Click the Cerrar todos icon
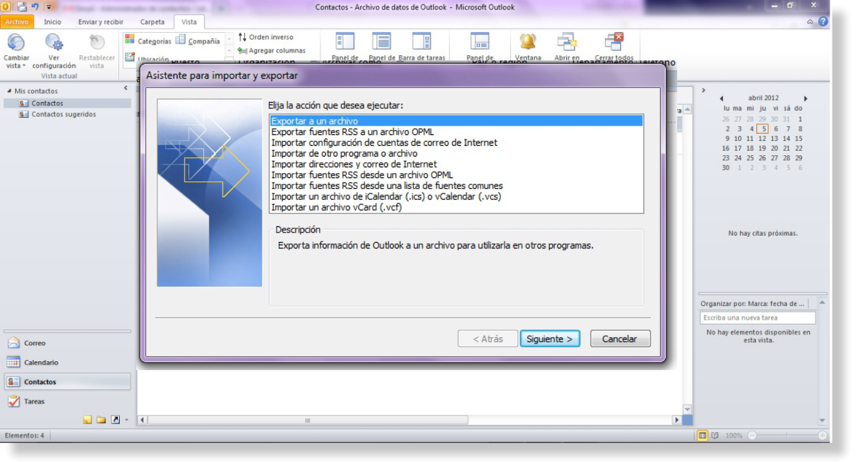The image size is (868, 462). pyautogui.click(x=614, y=42)
